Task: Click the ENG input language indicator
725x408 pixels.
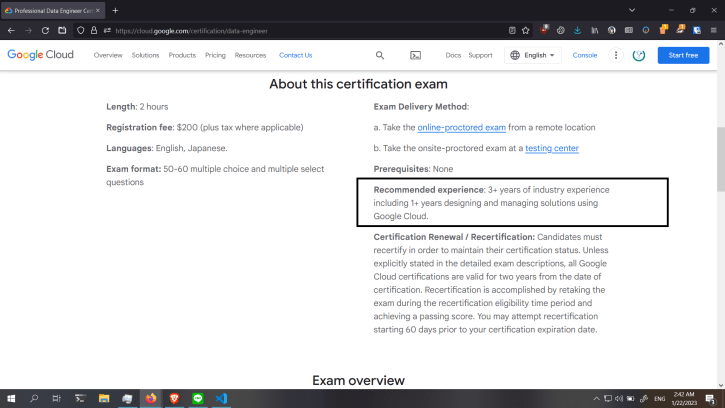Action: point(660,398)
